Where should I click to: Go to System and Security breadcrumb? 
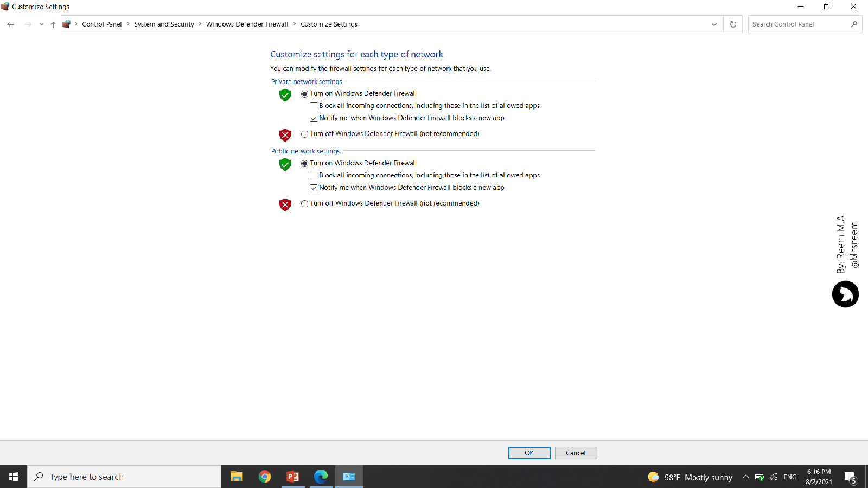[x=164, y=24]
